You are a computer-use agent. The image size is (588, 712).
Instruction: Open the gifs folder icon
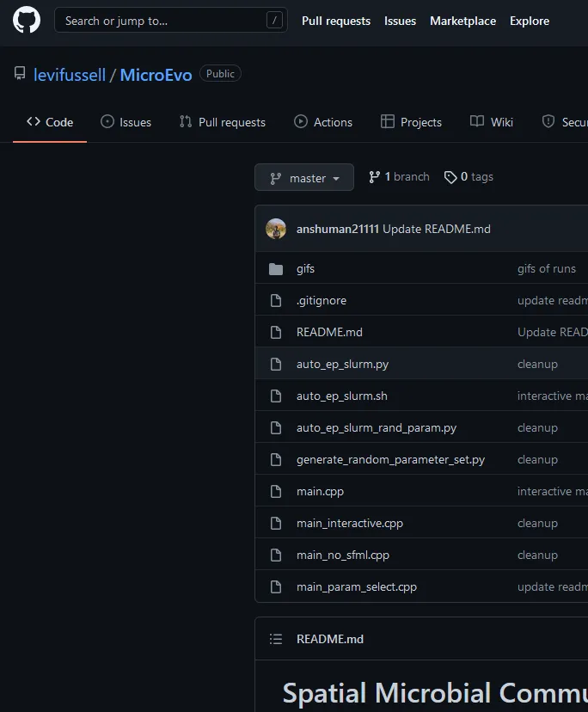pyautogui.click(x=276, y=269)
